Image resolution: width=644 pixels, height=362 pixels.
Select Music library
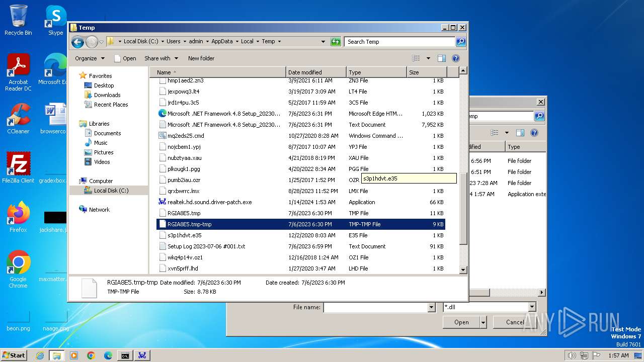coord(101,143)
